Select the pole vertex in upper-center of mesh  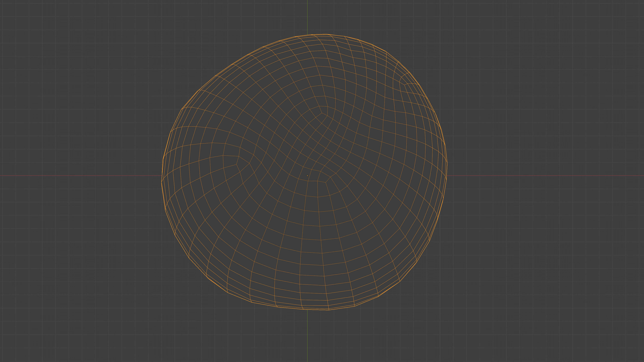tap(322, 113)
